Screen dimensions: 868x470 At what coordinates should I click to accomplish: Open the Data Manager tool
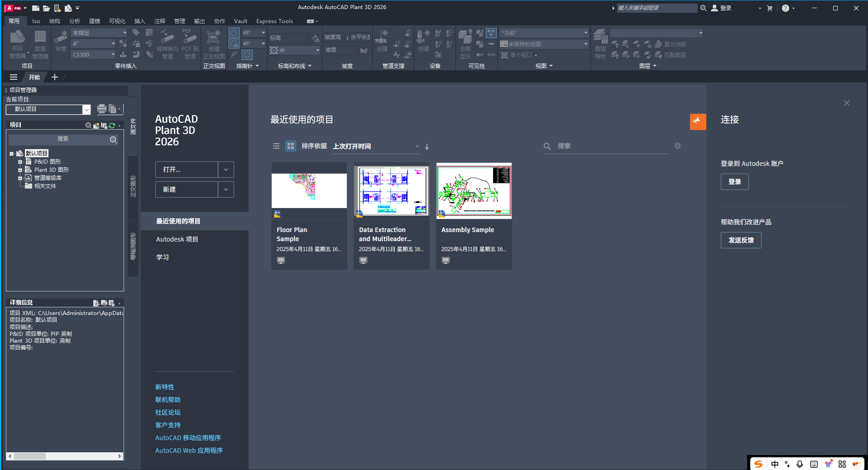(x=40, y=43)
